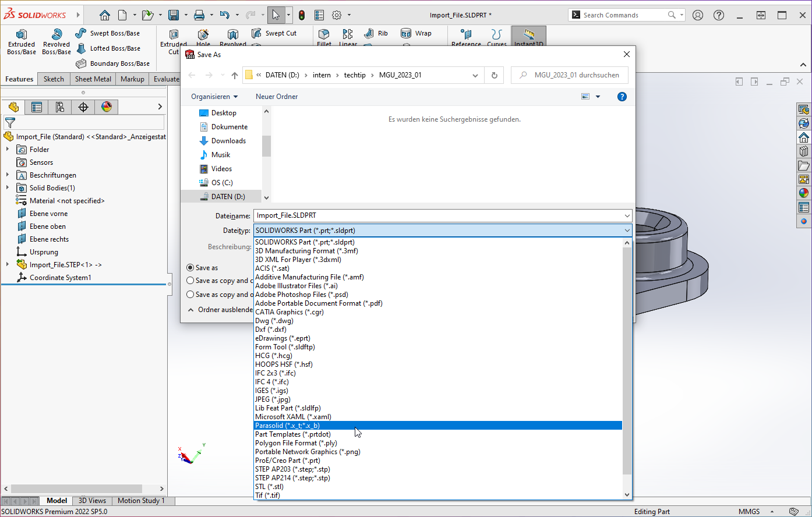Select Extruded Boss/Base tool
Viewport: 812px width, 517px height.
click(x=22, y=42)
